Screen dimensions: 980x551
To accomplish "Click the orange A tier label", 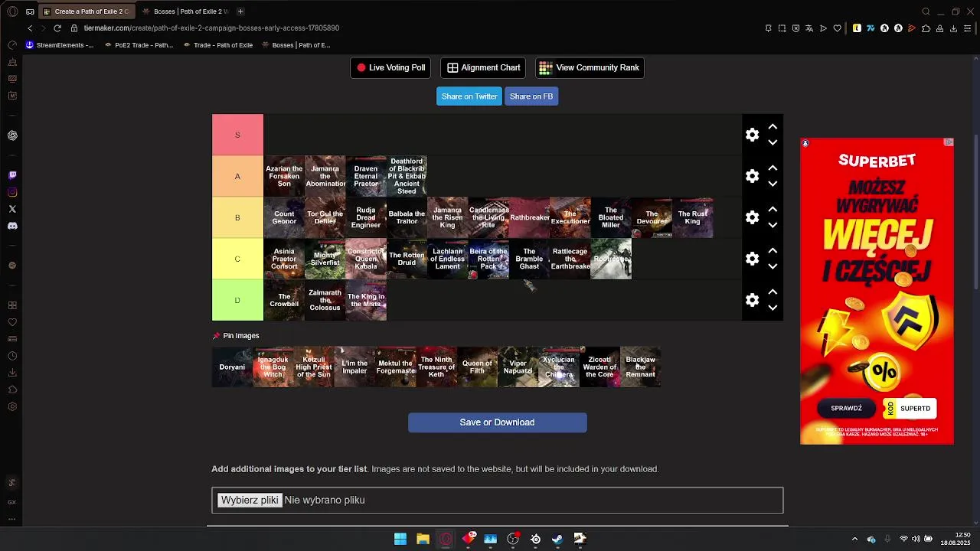I will 237,176.
